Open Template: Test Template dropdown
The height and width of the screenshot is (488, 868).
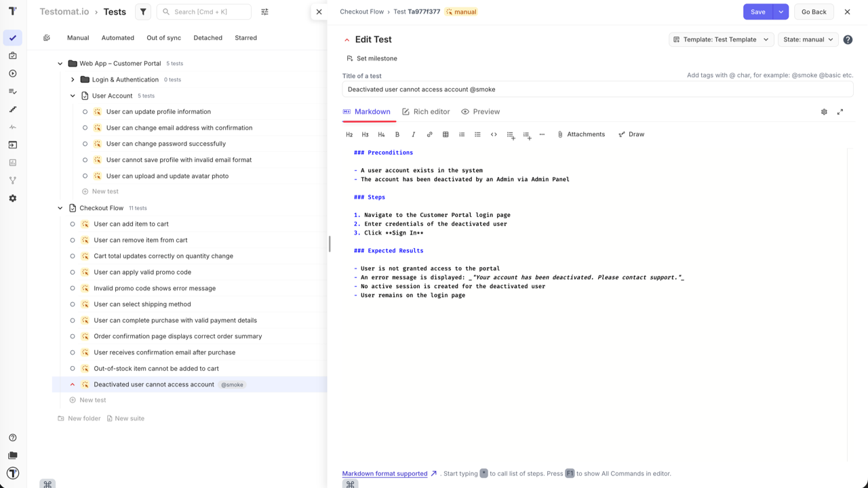722,39
